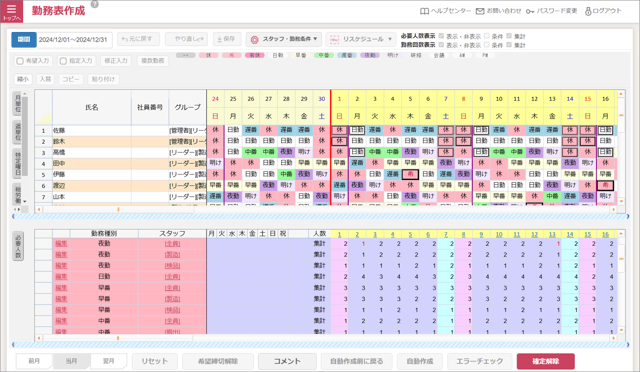This screenshot has height=372, width=640.
Task: Select the 日勤 shift swatch in legend
Action: point(278,55)
